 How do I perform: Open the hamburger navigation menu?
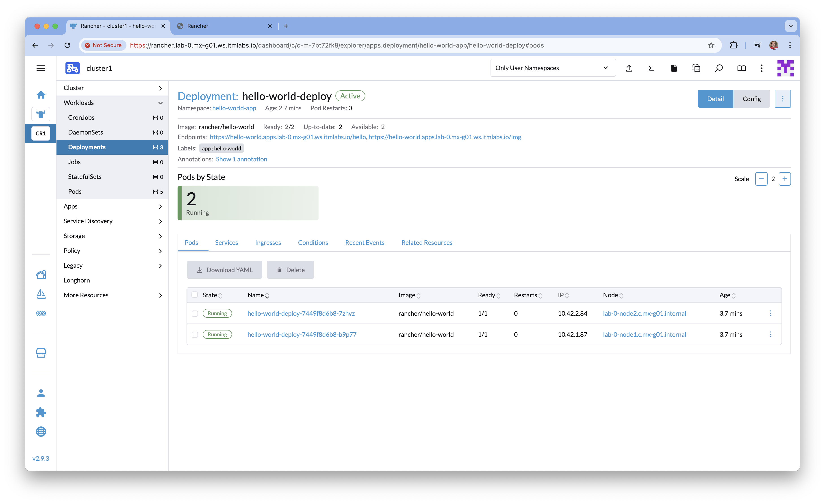pos(41,68)
